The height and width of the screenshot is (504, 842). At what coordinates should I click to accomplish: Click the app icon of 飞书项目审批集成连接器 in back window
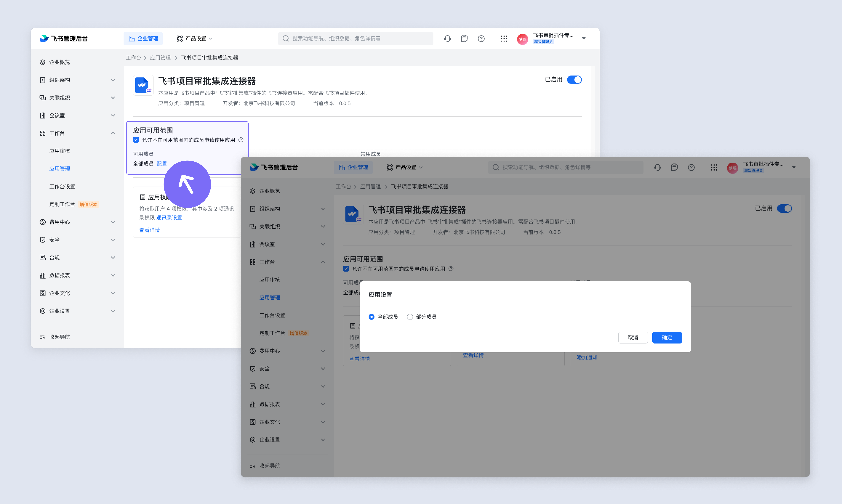[143, 85]
